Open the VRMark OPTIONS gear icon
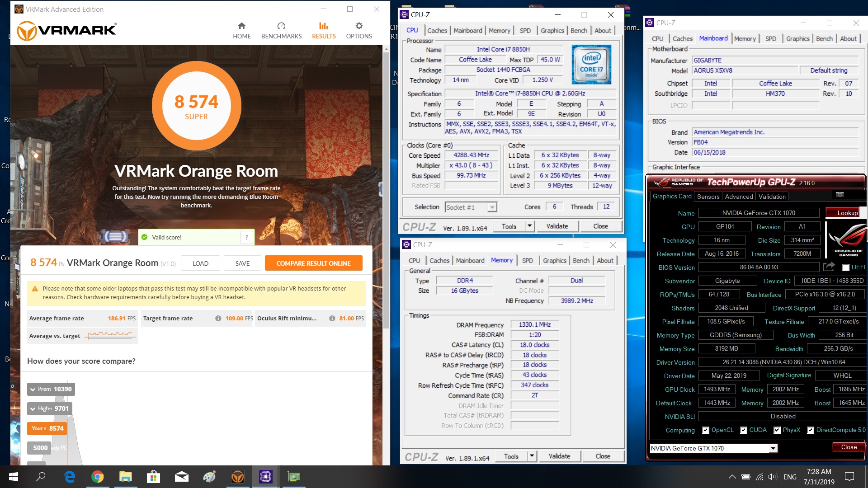The width and height of the screenshot is (868, 488). click(359, 26)
